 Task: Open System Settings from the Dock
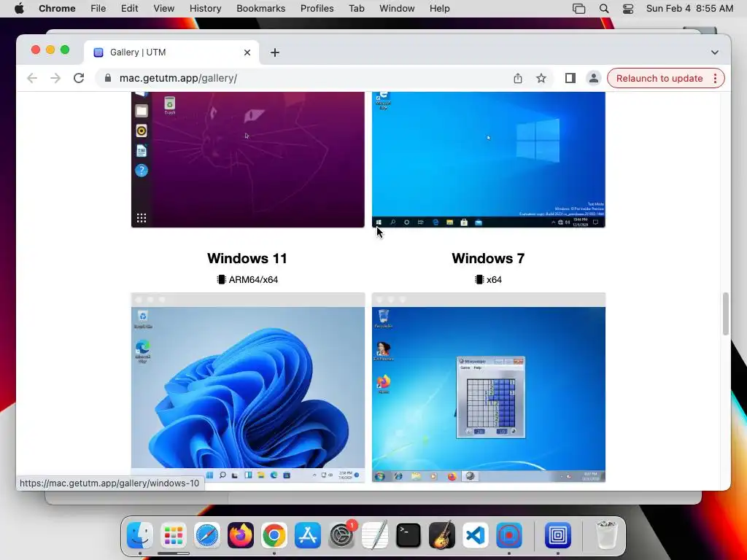341,535
